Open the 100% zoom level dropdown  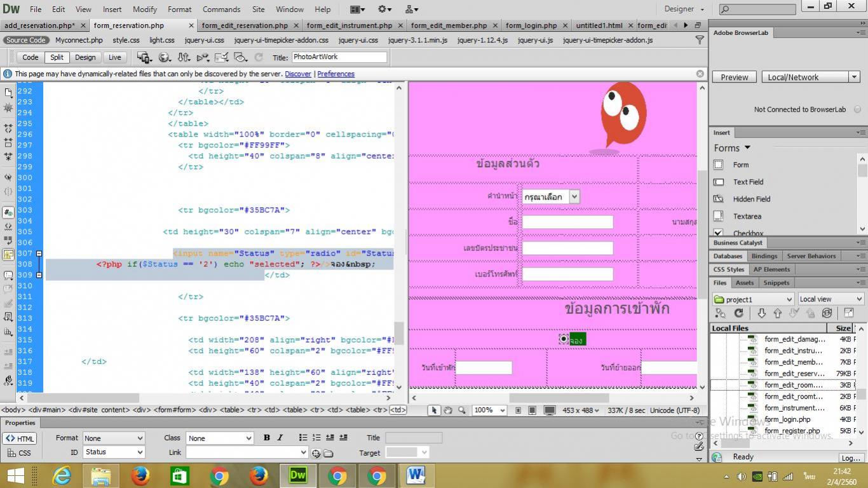coord(489,410)
